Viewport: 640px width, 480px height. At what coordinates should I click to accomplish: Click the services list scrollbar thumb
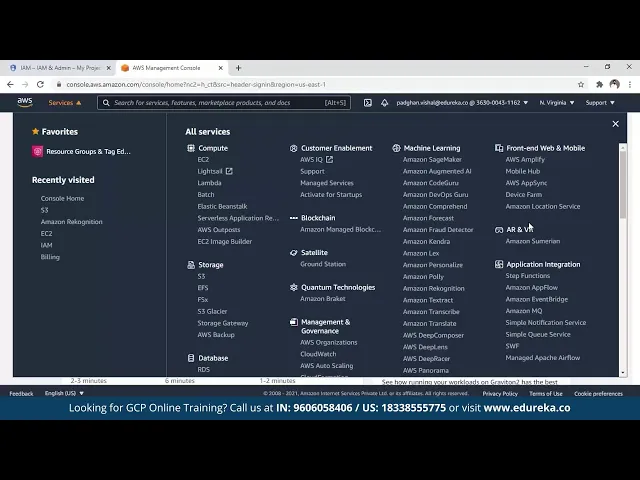[x=623, y=184]
